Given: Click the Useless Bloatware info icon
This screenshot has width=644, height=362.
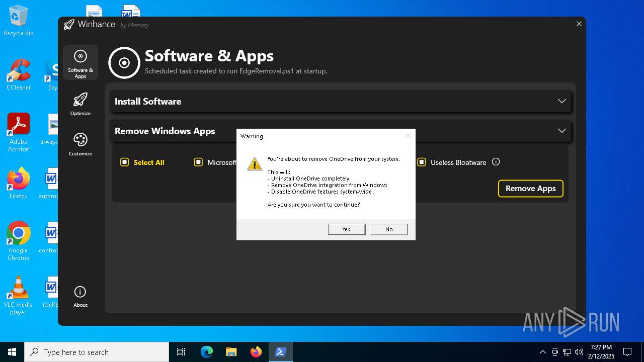Looking at the screenshot, I should tap(496, 162).
